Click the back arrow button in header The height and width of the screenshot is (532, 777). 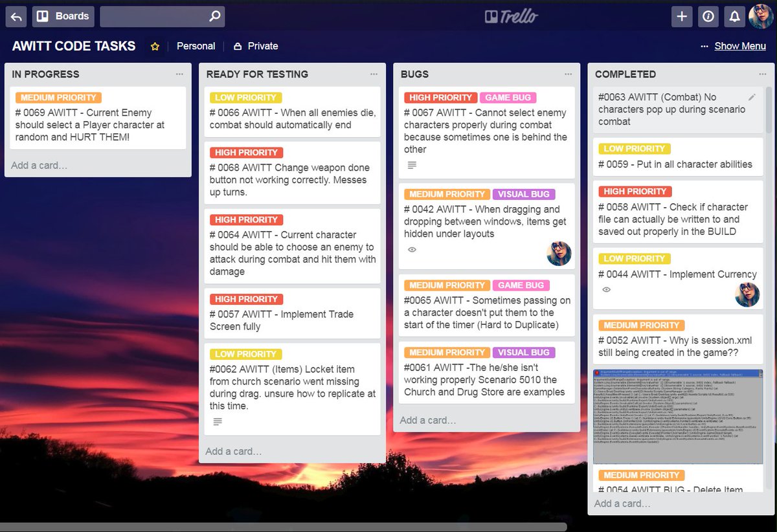(x=16, y=16)
